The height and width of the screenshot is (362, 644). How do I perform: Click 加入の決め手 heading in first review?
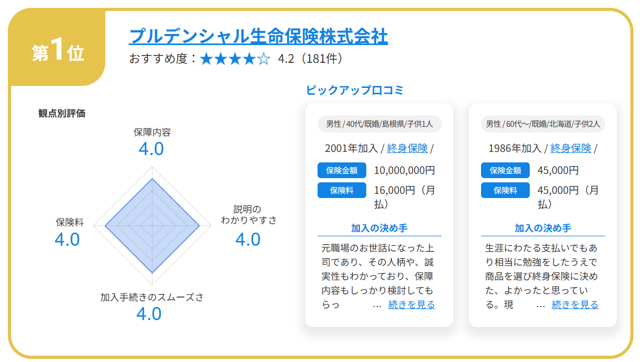379,228
